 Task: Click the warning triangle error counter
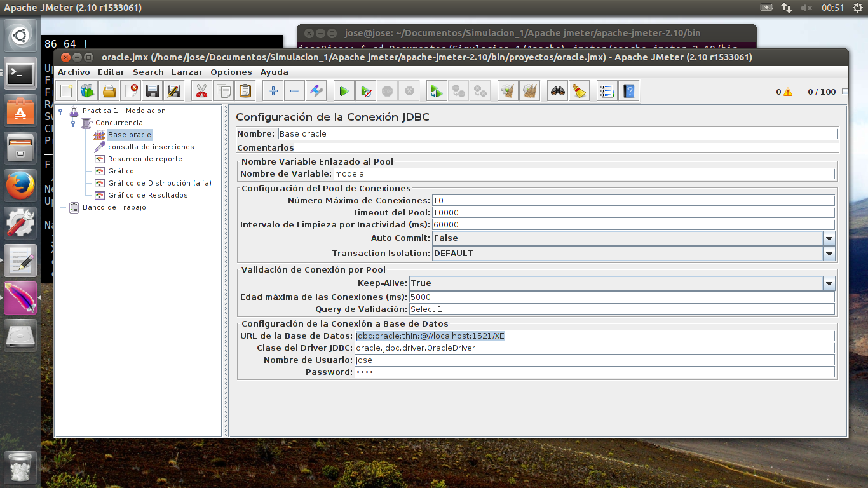click(x=788, y=92)
